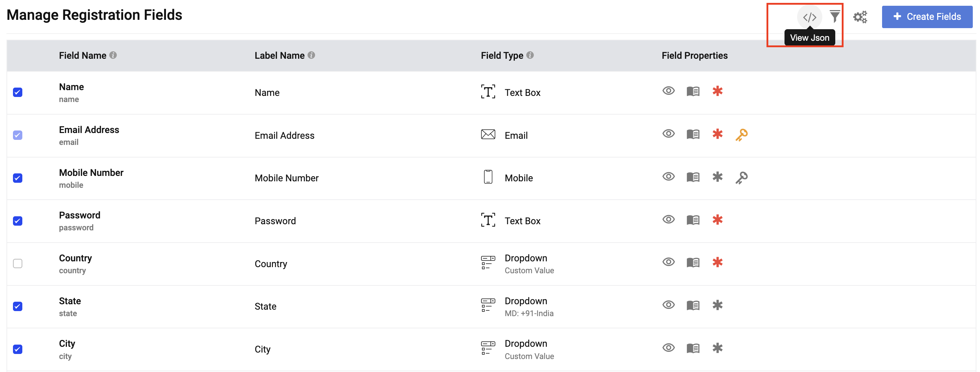Click the Field Type info icon

coord(530,55)
